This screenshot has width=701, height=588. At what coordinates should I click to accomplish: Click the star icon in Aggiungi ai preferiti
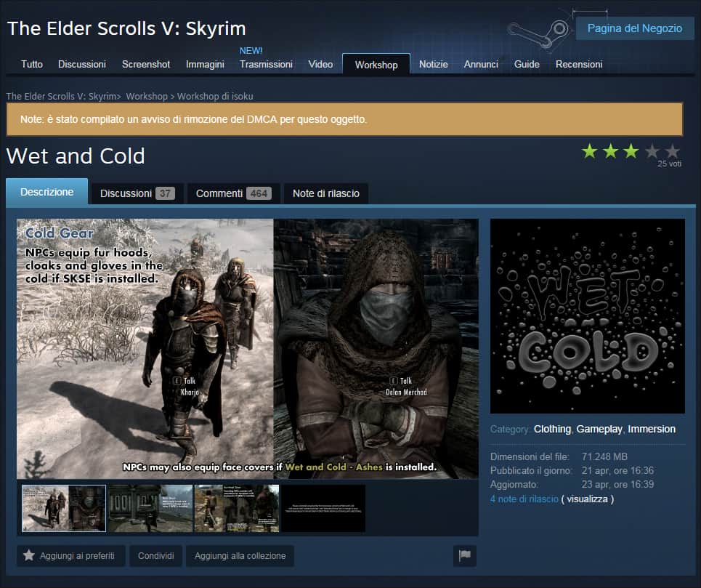click(29, 555)
